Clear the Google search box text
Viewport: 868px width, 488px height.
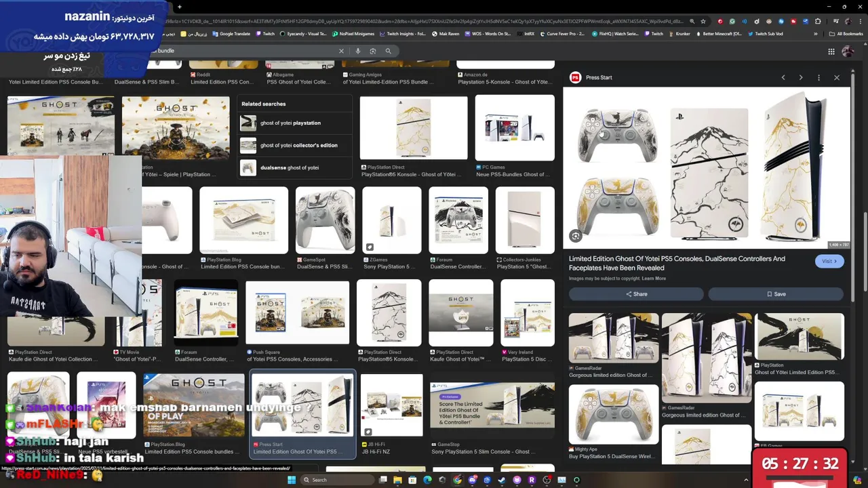point(341,51)
